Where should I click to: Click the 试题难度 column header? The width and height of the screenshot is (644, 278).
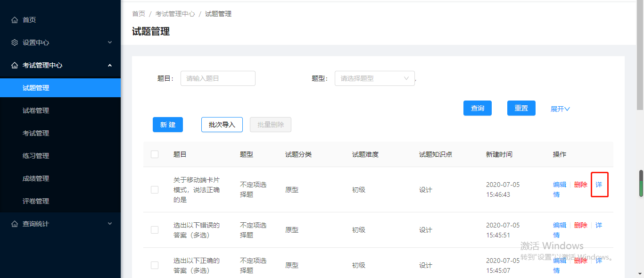click(365, 154)
